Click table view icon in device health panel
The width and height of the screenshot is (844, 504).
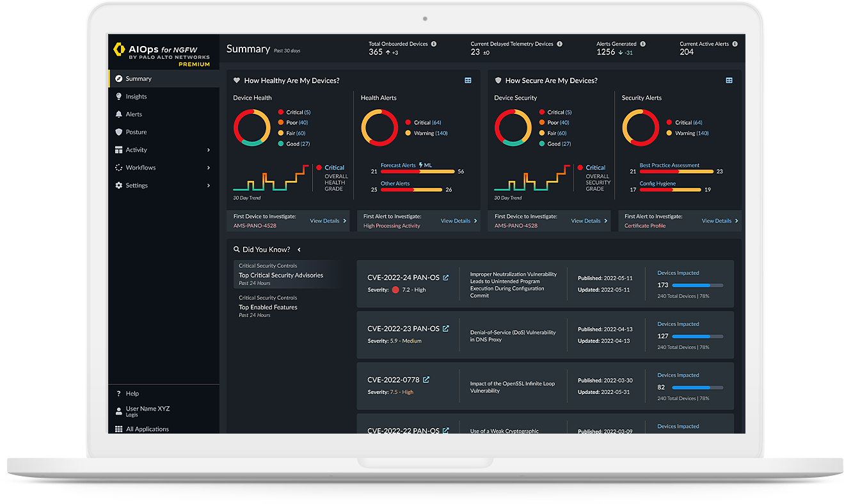click(468, 81)
